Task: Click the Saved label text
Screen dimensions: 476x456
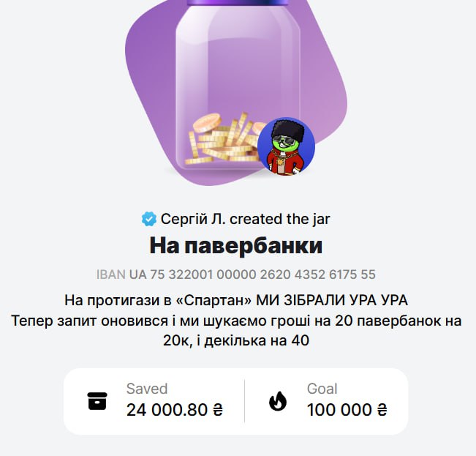Action: (147, 389)
